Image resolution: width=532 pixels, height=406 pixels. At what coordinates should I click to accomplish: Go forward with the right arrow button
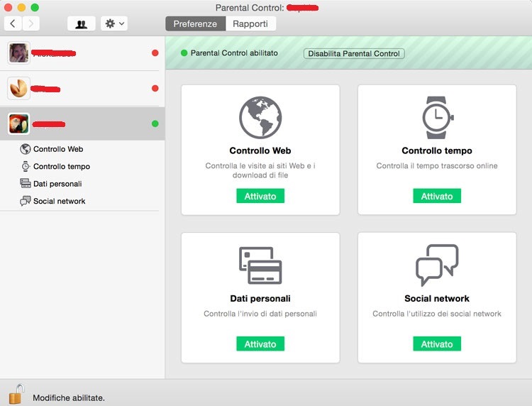click(31, 23)
